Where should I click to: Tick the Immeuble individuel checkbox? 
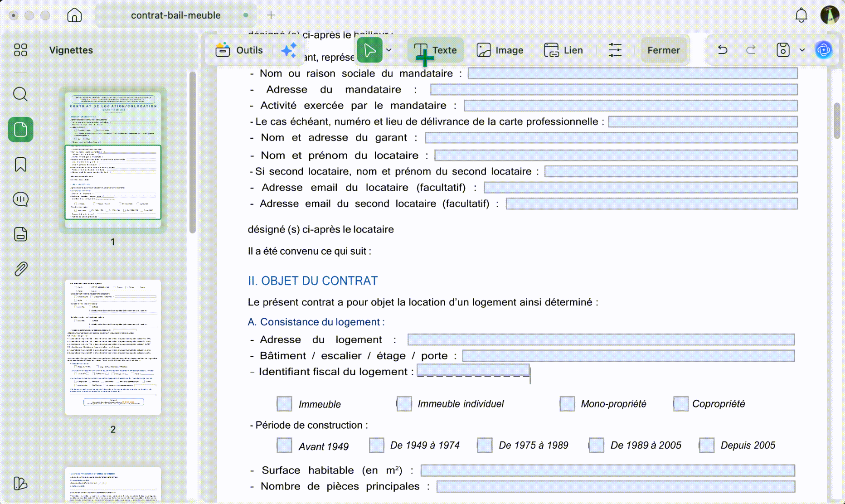(x=404, y=403)
